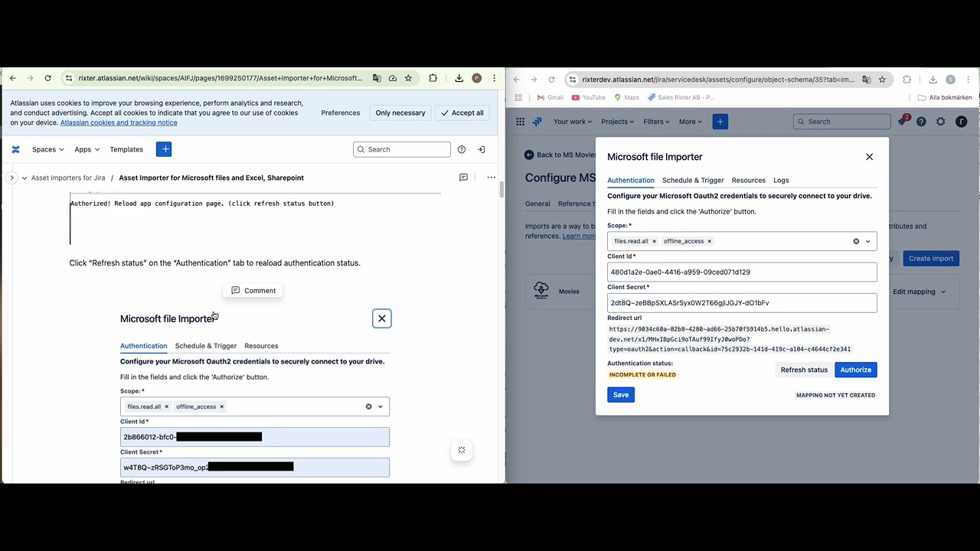The image size is (980, 551).
Task: Click the blue plus create button in Jira header
Action: click(x=720, y=122)
